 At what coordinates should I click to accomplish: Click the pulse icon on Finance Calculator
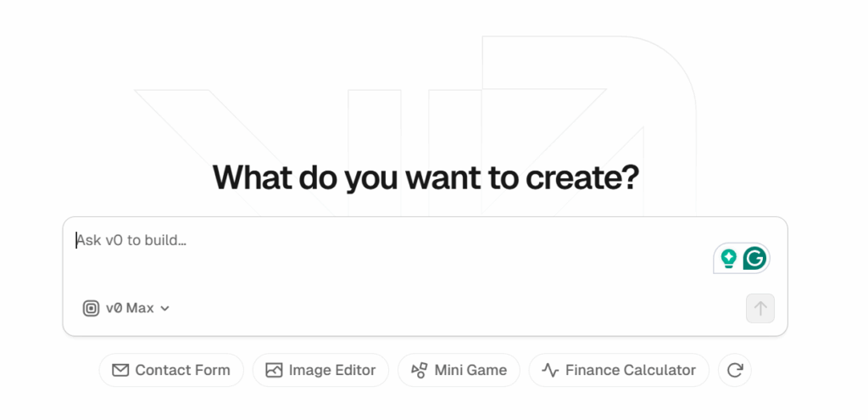pos(551,370)
